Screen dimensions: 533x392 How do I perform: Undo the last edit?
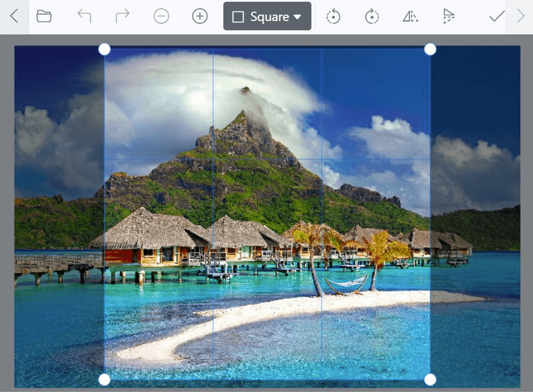tap(85, 16)
